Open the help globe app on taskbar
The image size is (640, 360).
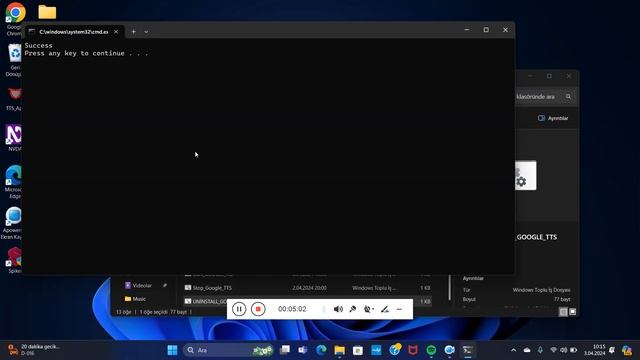pos(395,350)
